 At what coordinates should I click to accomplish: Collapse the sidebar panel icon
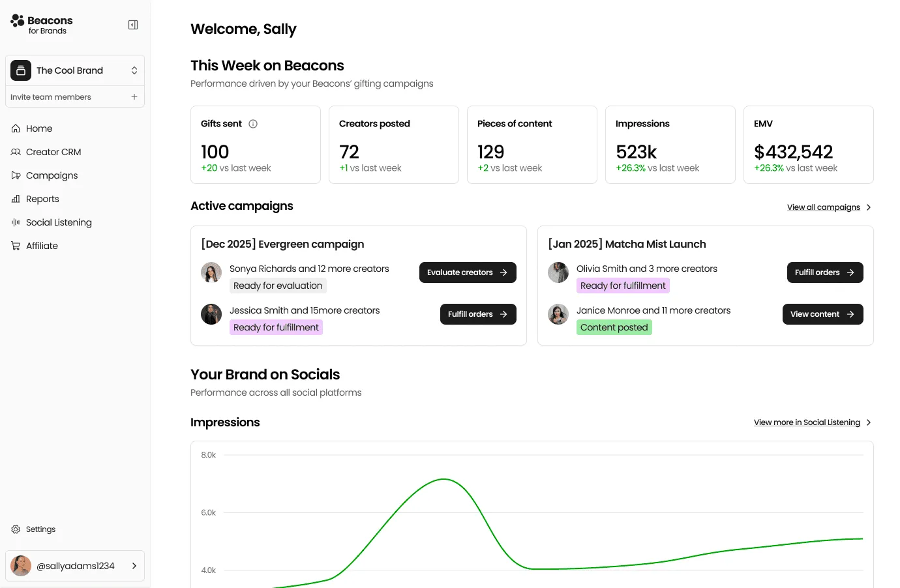tap(133, 25)
